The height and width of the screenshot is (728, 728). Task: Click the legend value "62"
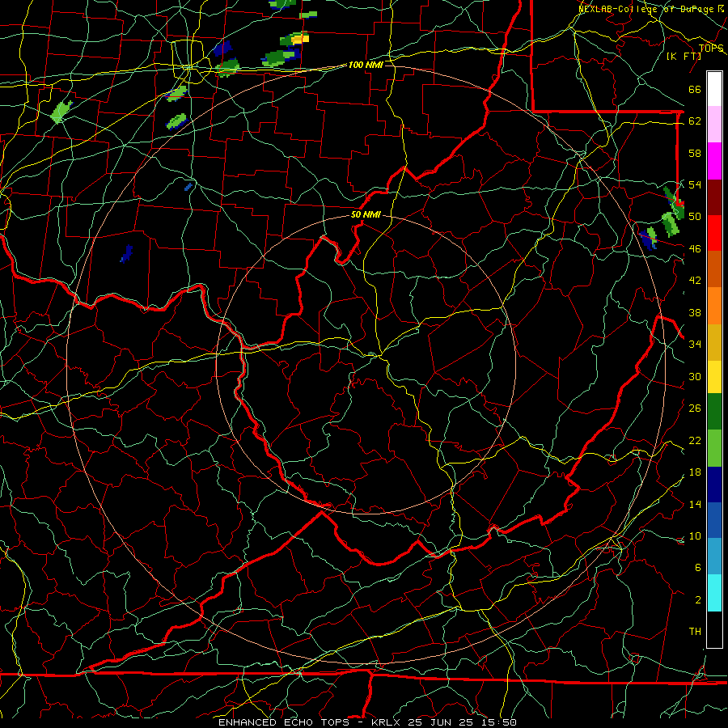tap(695, 121)
